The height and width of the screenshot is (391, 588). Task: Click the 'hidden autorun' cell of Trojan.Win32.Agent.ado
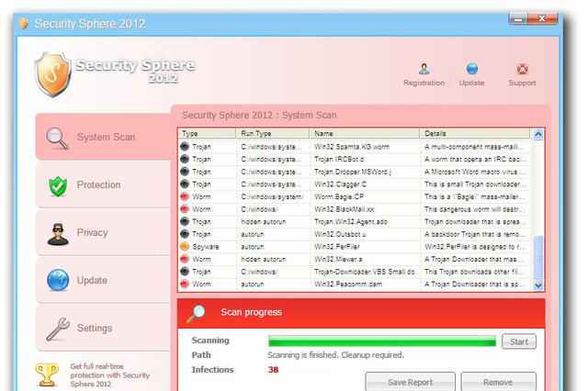[x=274, y=221]
